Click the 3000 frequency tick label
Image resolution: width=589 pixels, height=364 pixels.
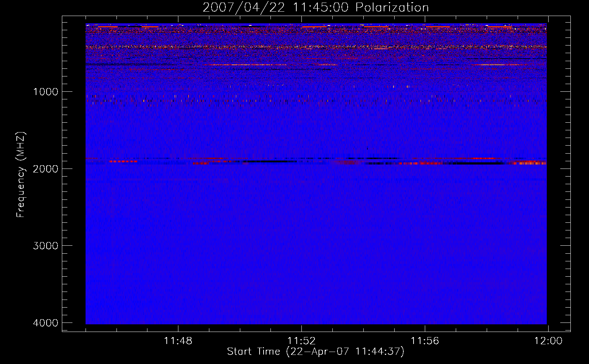[46, 246]
